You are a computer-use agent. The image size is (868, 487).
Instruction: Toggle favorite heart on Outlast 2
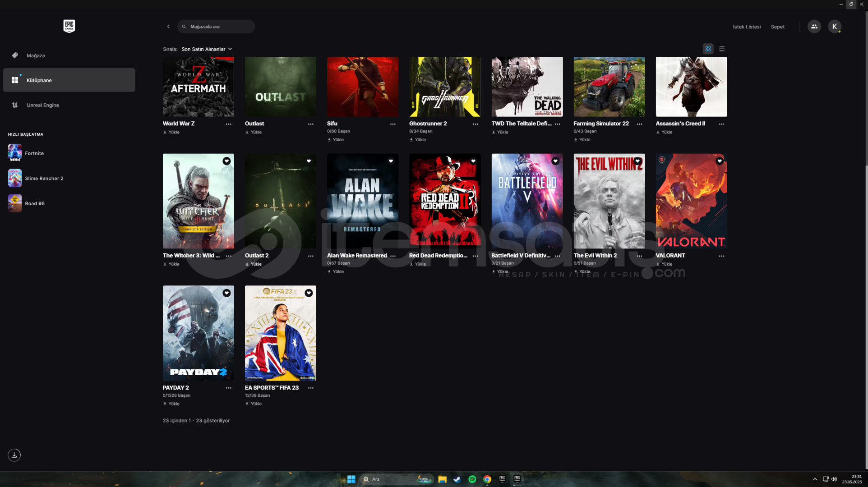[309, 161]
